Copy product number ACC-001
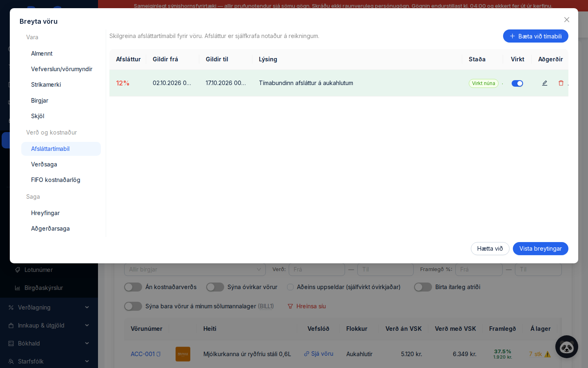The width and height of the screenshot is (588, 368). (159, 354)
